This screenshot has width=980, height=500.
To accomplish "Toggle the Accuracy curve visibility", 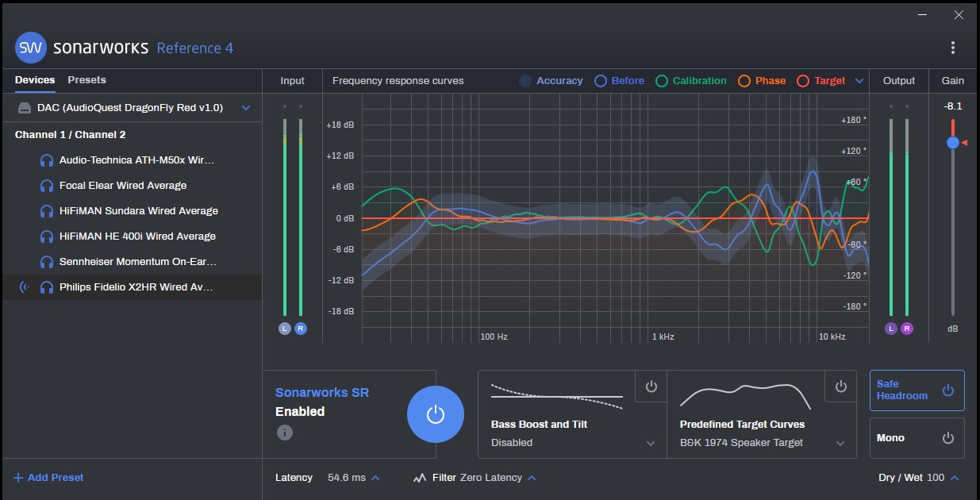I will pyautogui.click(x=551, y=81).
